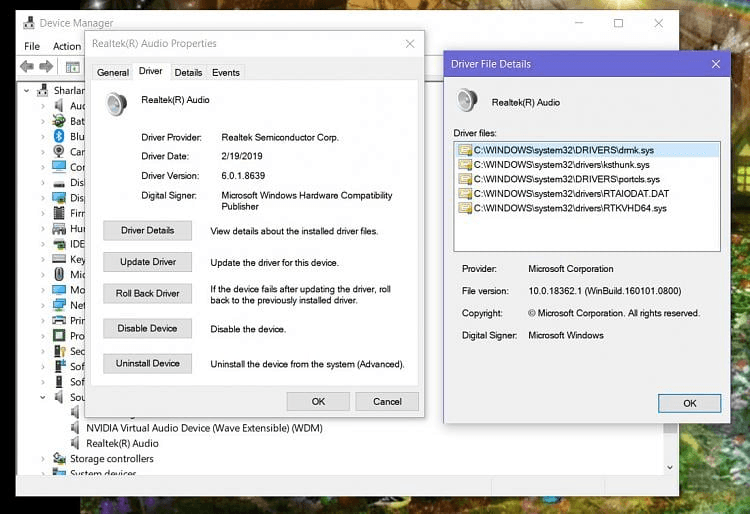Click the Firmware category icon in device tree
The height and width of the screenshot is (514, 750).
pyautogui.click(x=59, y=213)
